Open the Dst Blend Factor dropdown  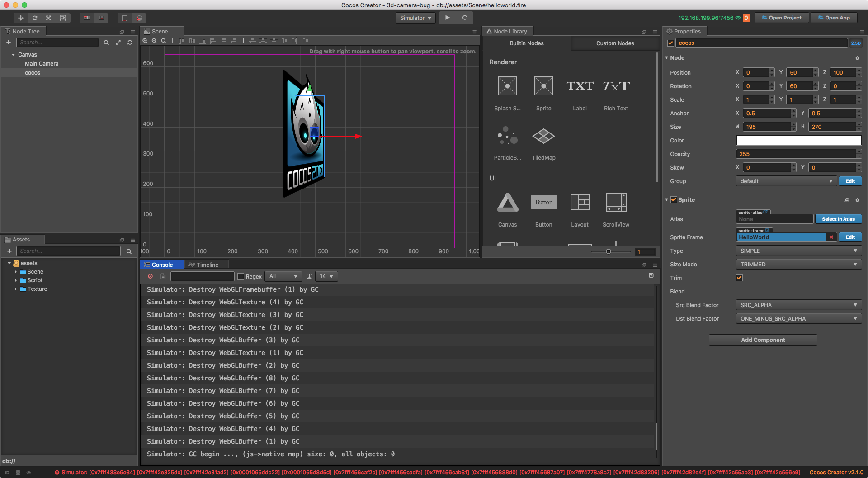(x=799, y=318)
